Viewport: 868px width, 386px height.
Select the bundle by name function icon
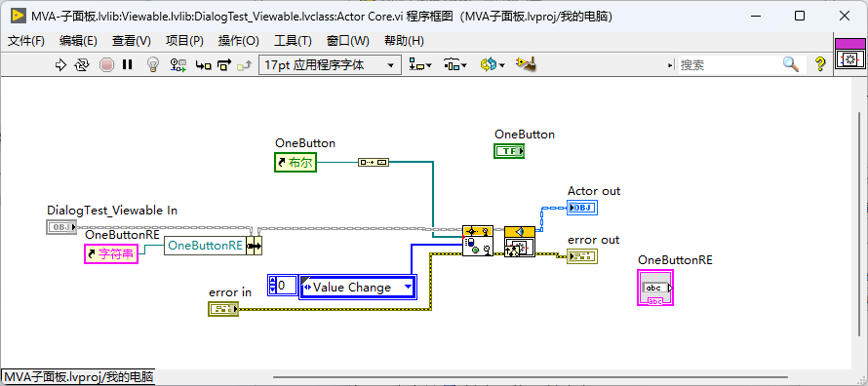(255, 246)
